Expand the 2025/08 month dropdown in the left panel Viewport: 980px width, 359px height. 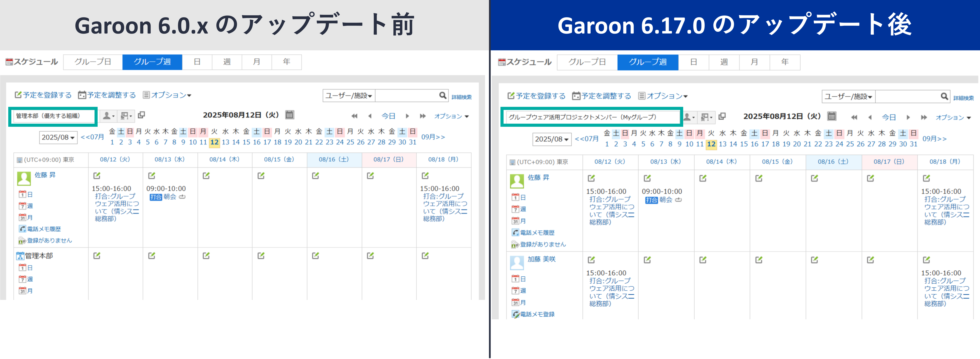(58, 137)
